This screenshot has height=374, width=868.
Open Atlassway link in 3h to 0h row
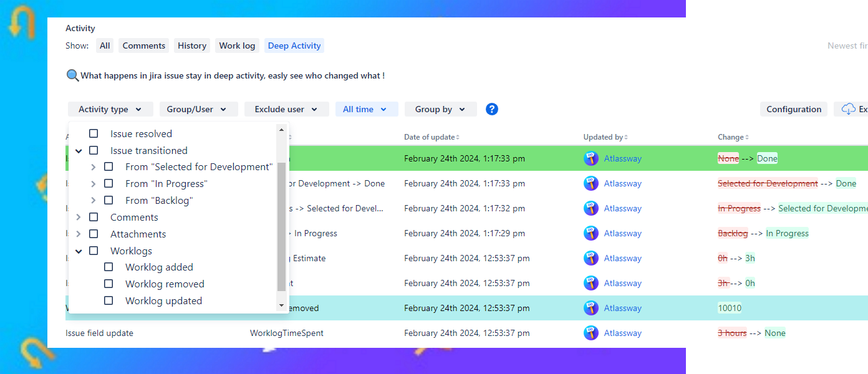click(622, 283)
